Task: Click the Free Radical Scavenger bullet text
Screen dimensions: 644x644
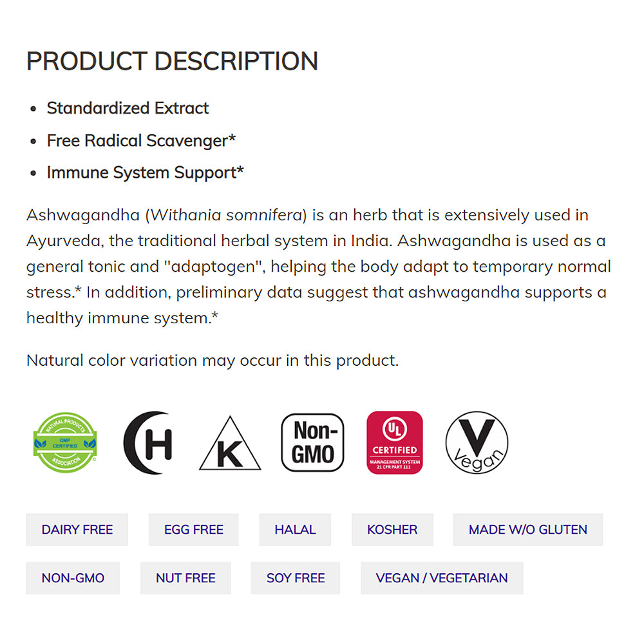Action: [x=141, y=140]
